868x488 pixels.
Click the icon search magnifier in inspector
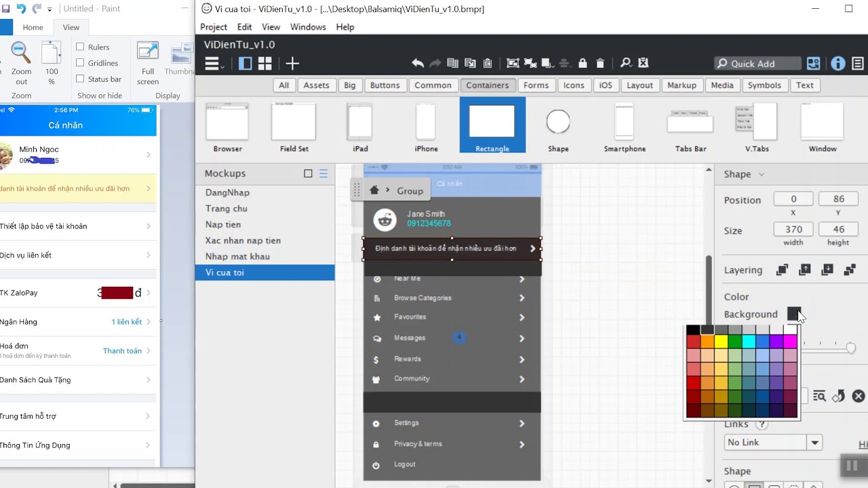point(819,396)
